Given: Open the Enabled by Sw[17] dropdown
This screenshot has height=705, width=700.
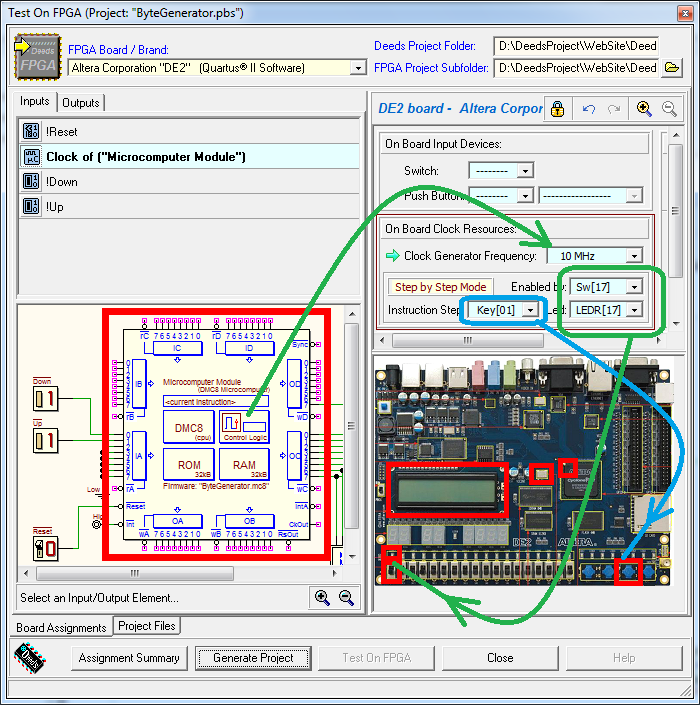Looking at the screenshot, I should click(634, 287).
